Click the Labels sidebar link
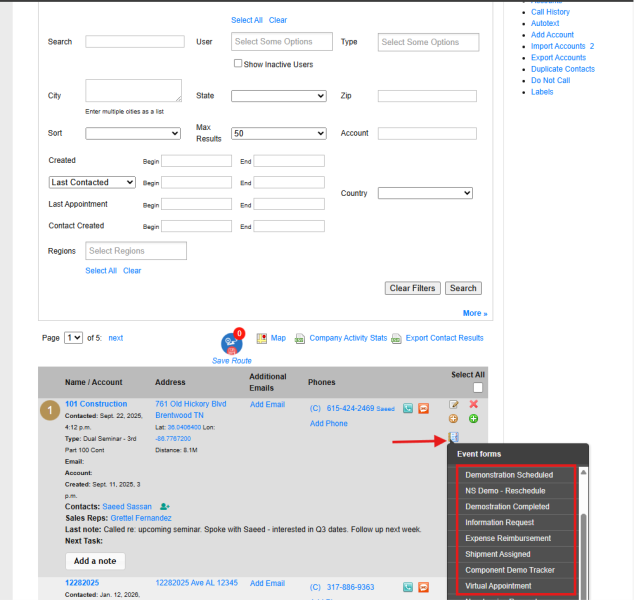 (542, 92)
